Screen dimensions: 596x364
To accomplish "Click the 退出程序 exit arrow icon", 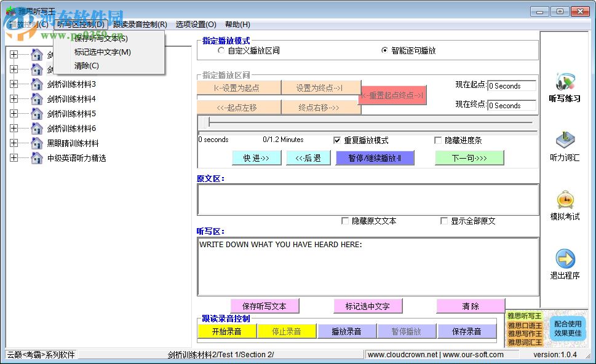I will point(565,259).
